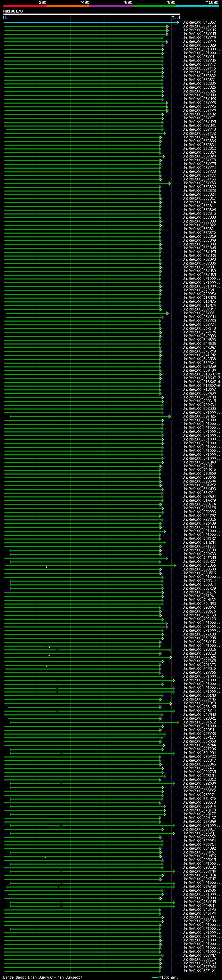Open hit UniRef100_B6C843
The height and width of the screenshot is (980, 222).
(x=199, y=137)
